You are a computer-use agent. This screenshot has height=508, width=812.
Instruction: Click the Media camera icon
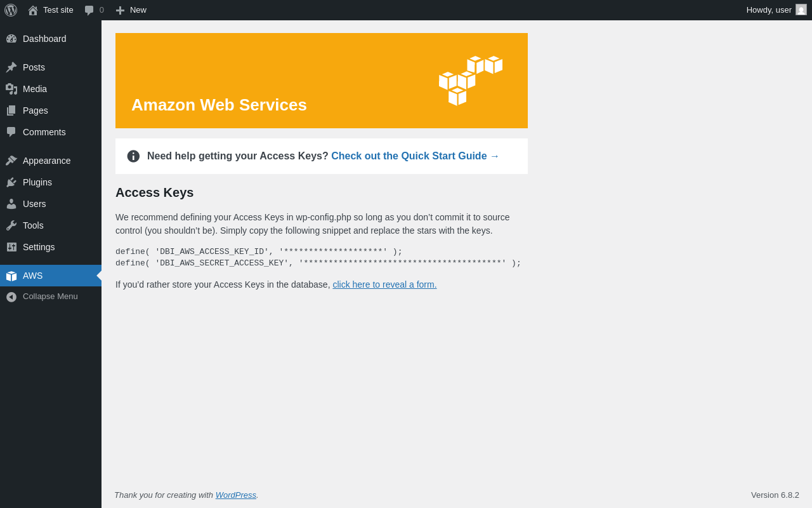click(11, 89)
